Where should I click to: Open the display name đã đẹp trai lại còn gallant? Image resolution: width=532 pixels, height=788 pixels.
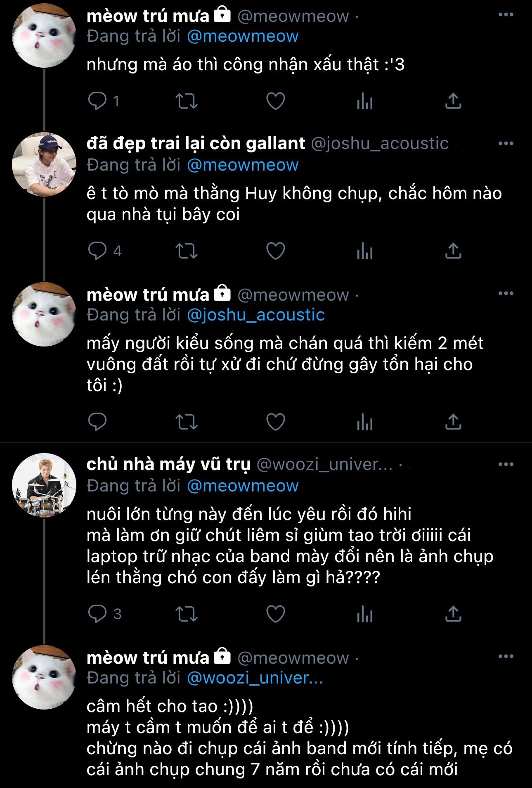point(196,144)
